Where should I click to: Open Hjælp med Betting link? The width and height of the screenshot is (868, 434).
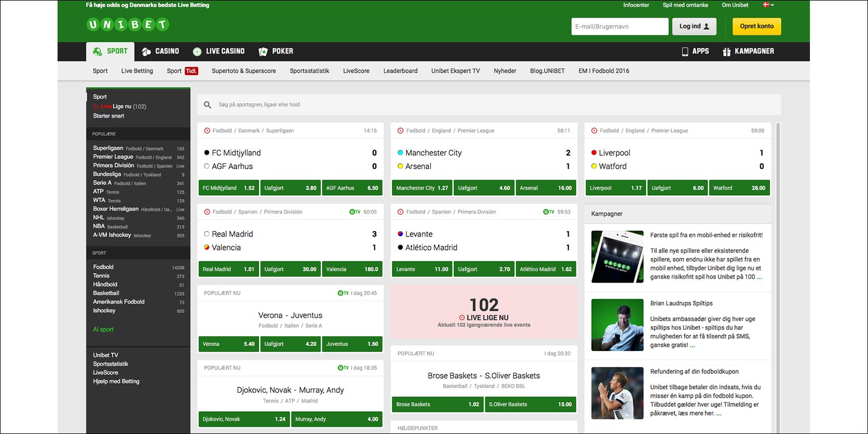point(116,381)
